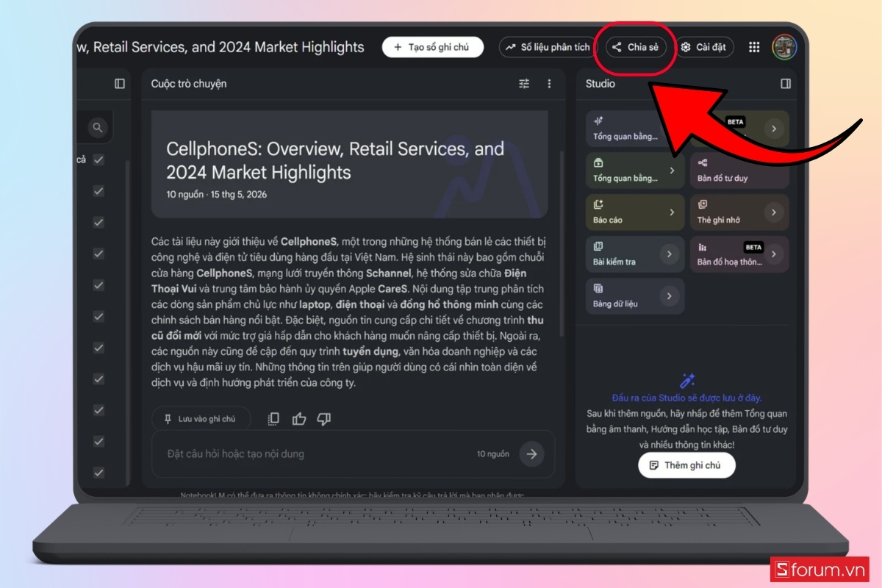Click the 10 nguồn · 15 thg 5, 2026 line
The width and height of the screenshot is (882, 588).
click(x=217, y=195)
